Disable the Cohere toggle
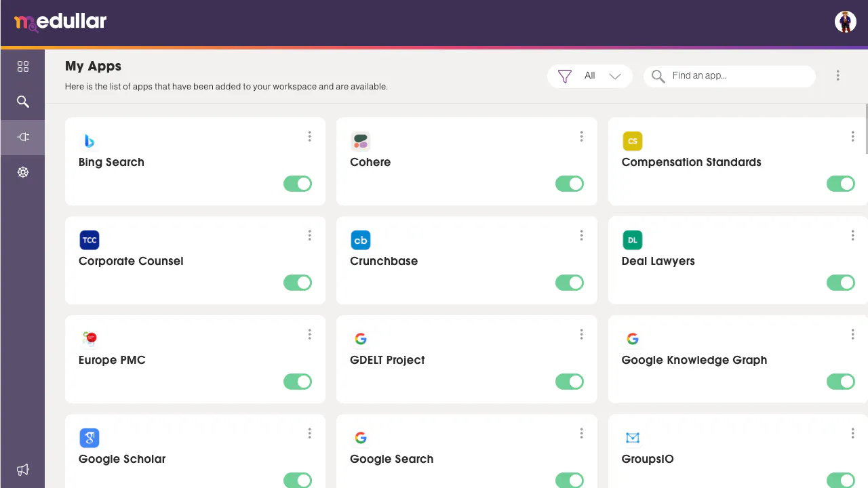The width and height of the screenshot is (868, 488). [x=570, y=184]
